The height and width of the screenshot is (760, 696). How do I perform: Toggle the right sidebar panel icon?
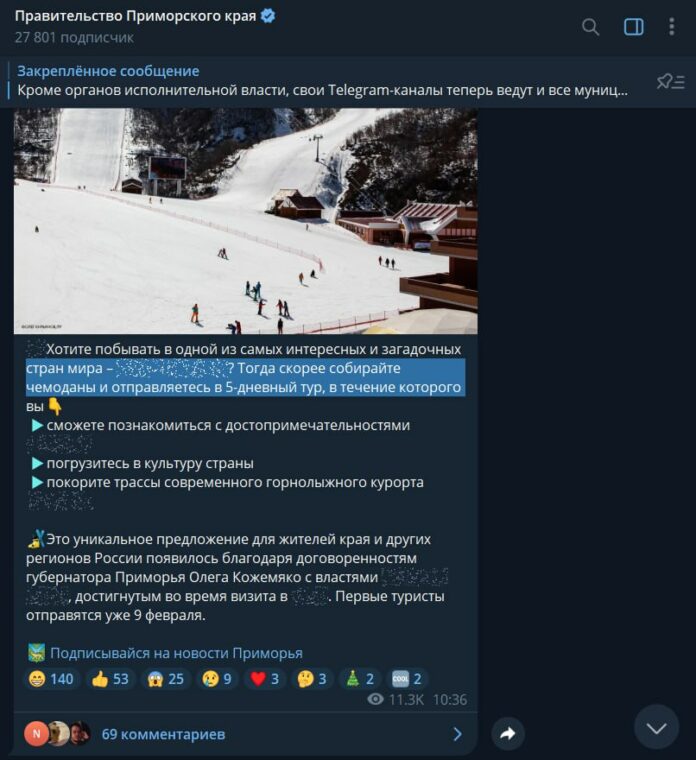click(633, 27)
